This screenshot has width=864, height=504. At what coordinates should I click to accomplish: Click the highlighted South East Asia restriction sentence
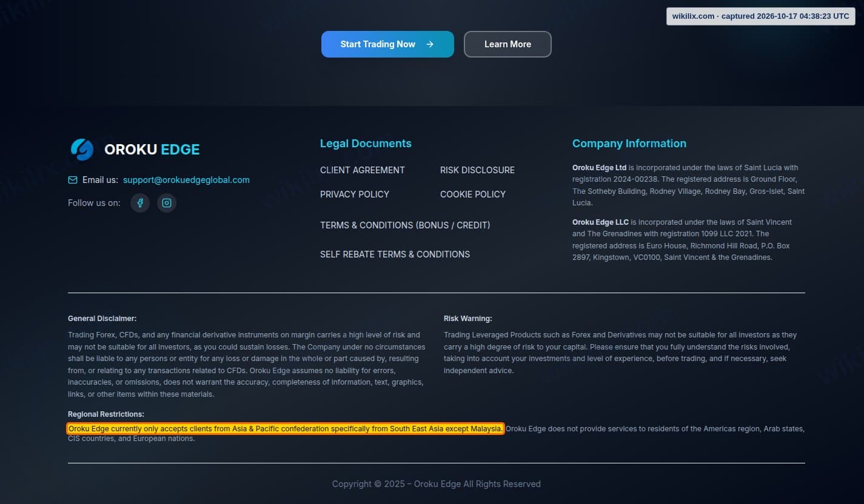pyautogui.click(x=286, y=429)
